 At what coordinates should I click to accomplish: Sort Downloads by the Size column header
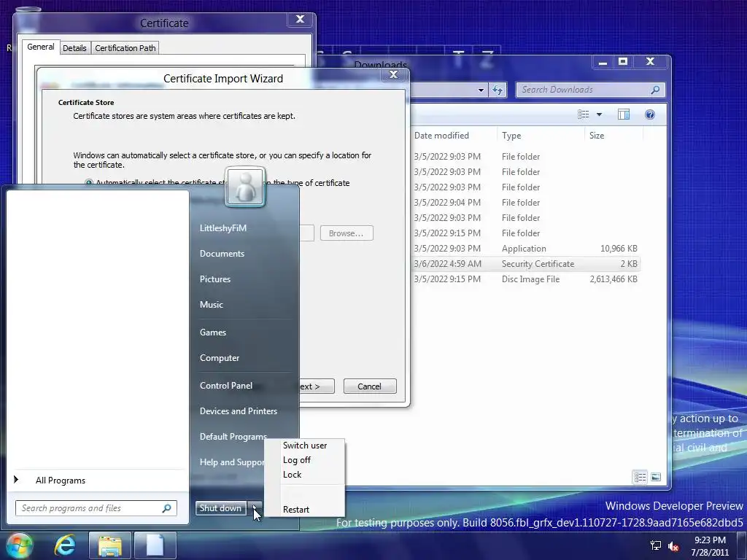point(613,135)
